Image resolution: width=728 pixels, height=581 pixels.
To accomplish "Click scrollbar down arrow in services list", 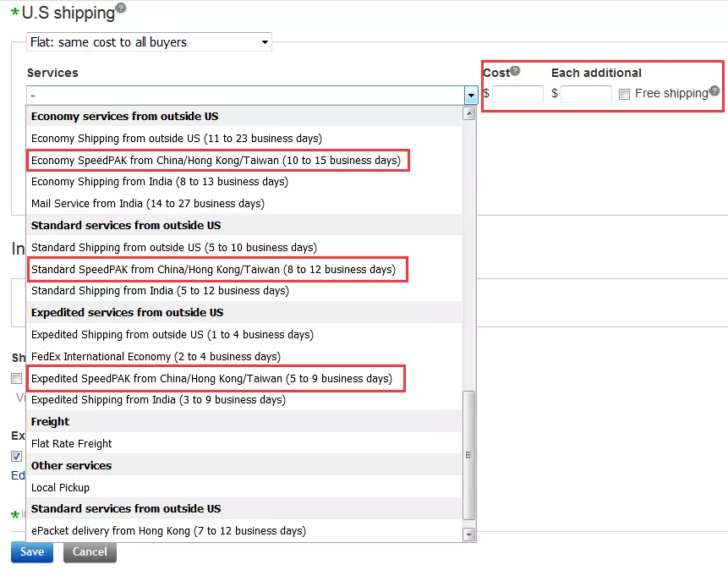I will pyautogui.click(x=469, y=534).
